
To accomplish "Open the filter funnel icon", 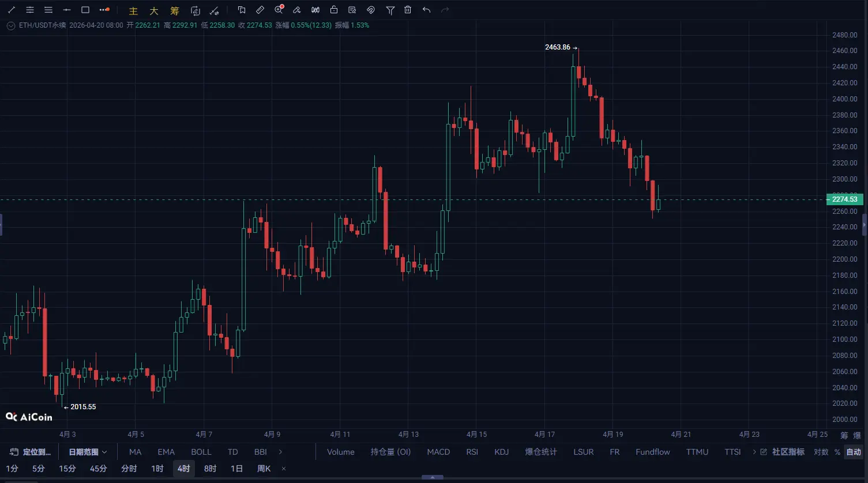I will pos(390,10).
